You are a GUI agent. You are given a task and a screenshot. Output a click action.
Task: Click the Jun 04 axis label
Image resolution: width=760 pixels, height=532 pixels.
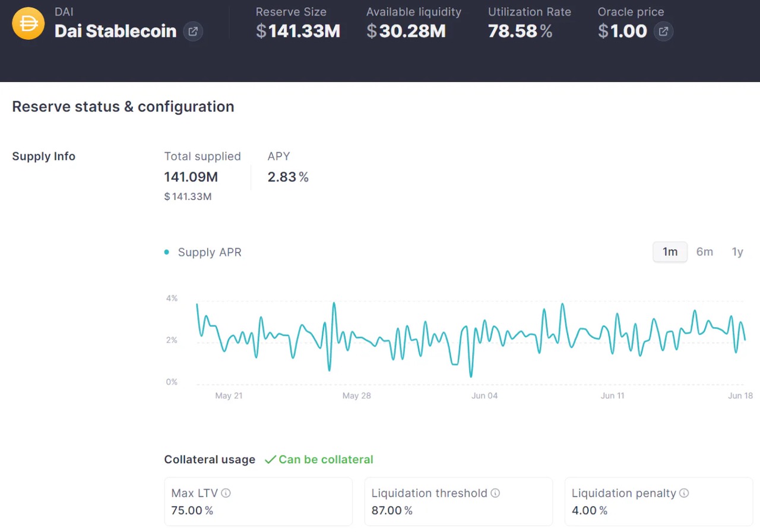[484, 396]
